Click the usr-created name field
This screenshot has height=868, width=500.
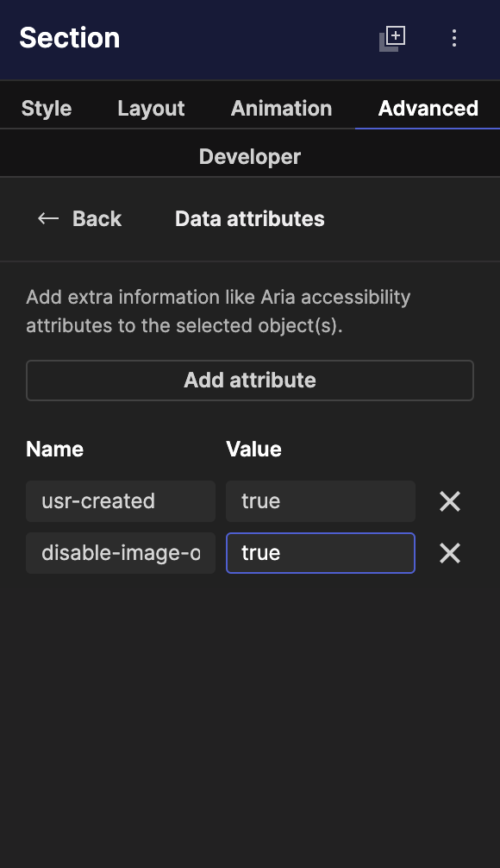(x=120, y=500)
